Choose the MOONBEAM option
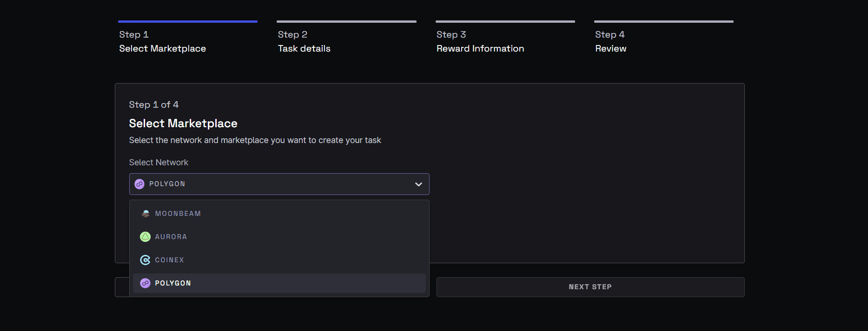The width and height of the screenshot is (868, 331). point(279,214)
